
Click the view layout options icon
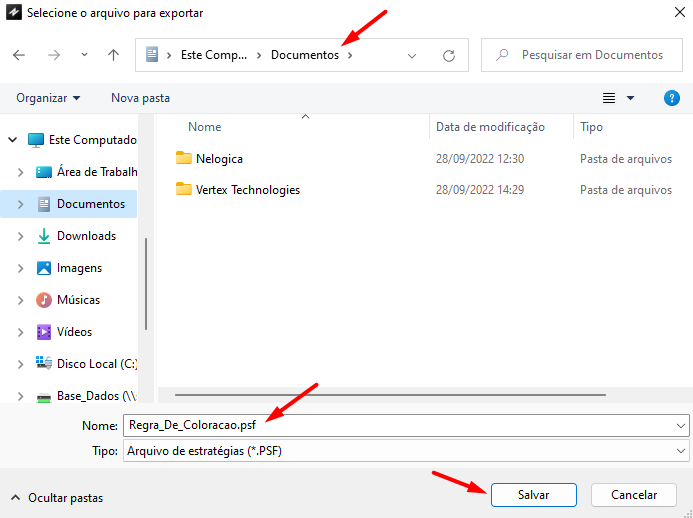609,98
